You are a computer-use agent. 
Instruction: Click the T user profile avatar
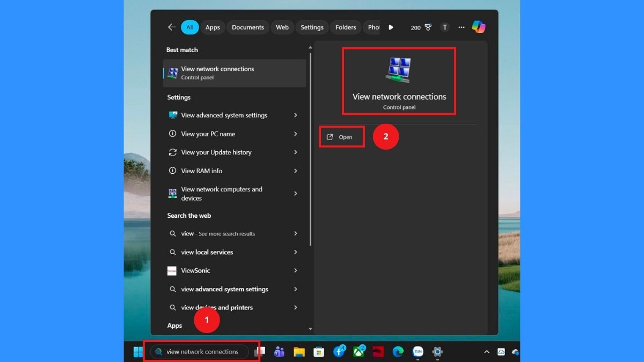[444, 27]
